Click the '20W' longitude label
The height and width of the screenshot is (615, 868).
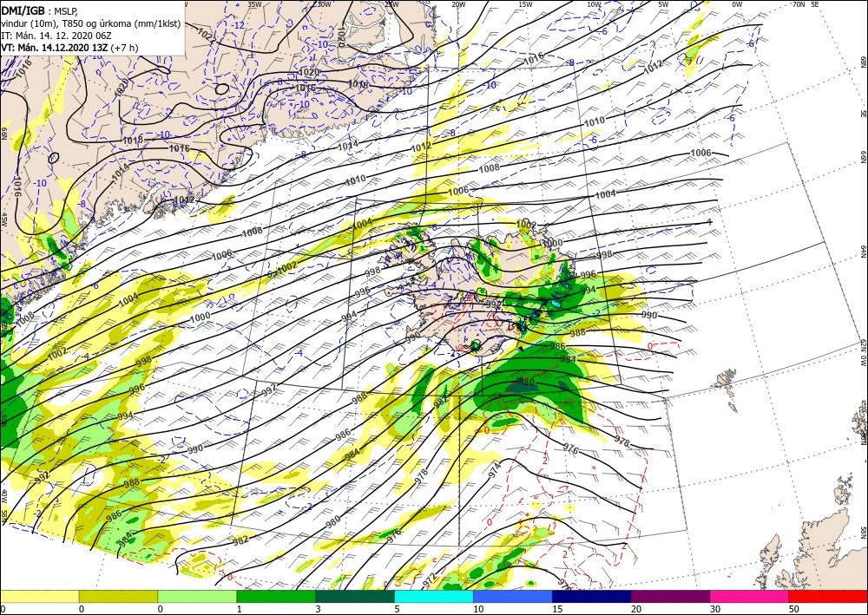click(457, 3)
